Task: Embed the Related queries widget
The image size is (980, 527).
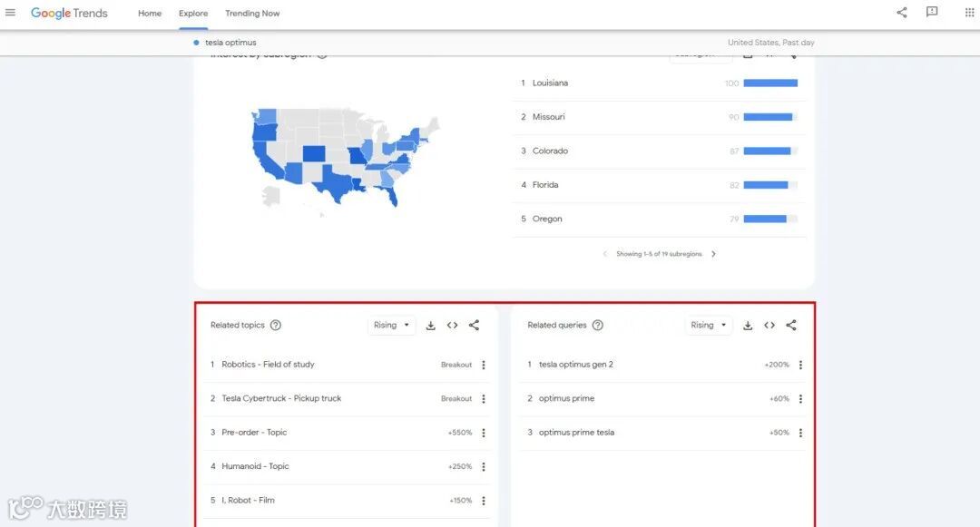Action: click(769, 326)
